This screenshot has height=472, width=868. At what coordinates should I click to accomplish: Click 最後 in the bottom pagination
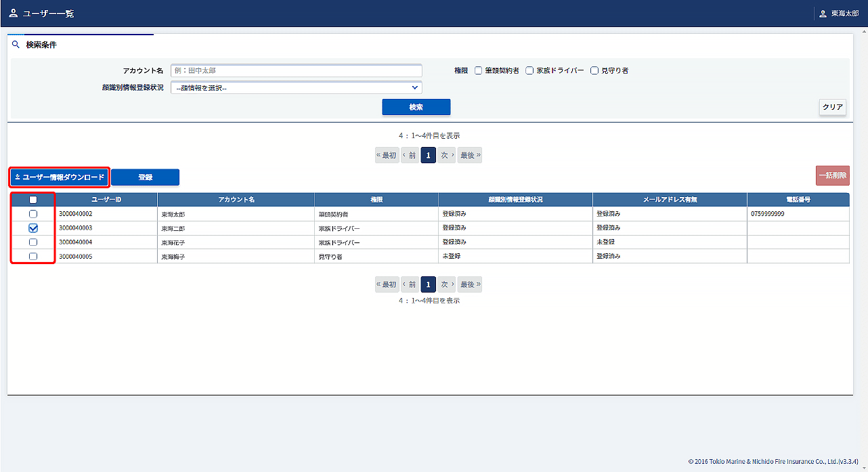tap(470, 284)
